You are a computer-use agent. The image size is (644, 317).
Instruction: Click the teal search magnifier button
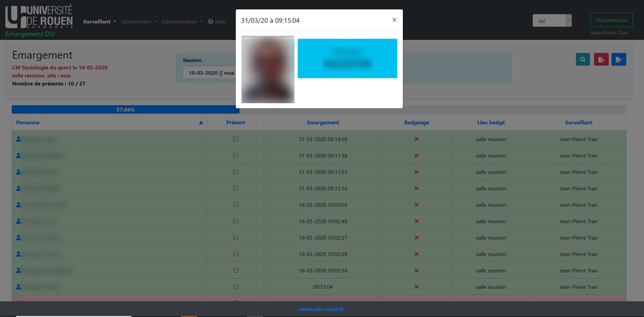pos(583,60)
